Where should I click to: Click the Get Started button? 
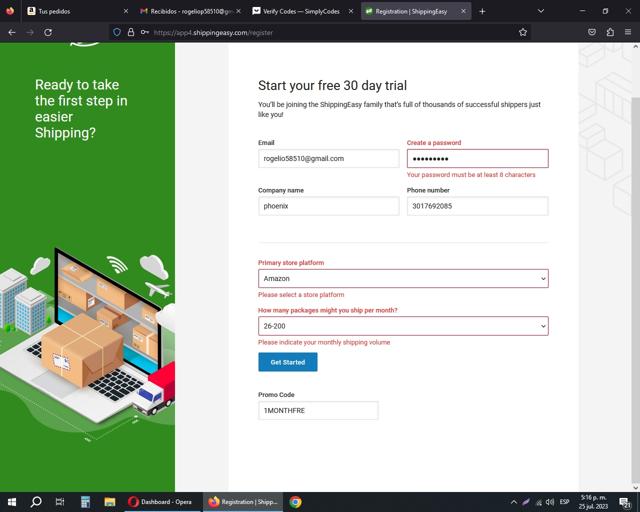click(x=288, y=362)
